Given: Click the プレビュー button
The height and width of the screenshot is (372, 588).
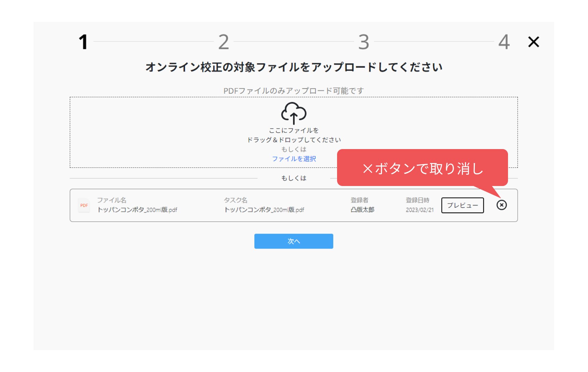Looking at the screenshot, I should tap(462, 205).
